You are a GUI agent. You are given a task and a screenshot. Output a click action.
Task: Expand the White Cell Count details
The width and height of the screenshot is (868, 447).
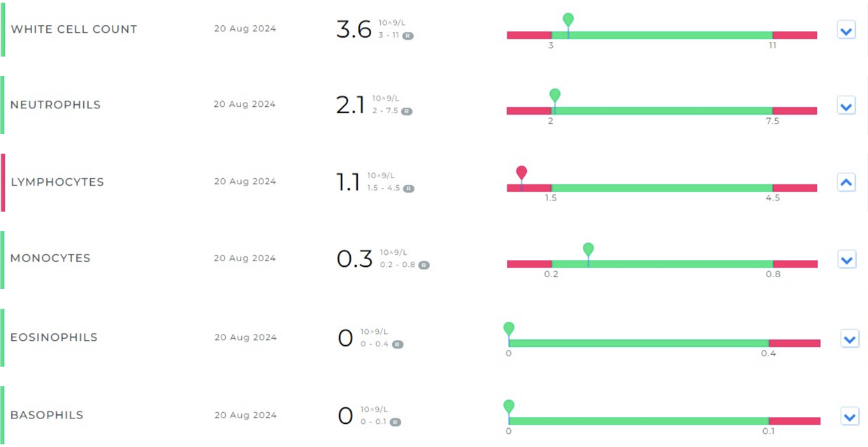click(846, 31)
